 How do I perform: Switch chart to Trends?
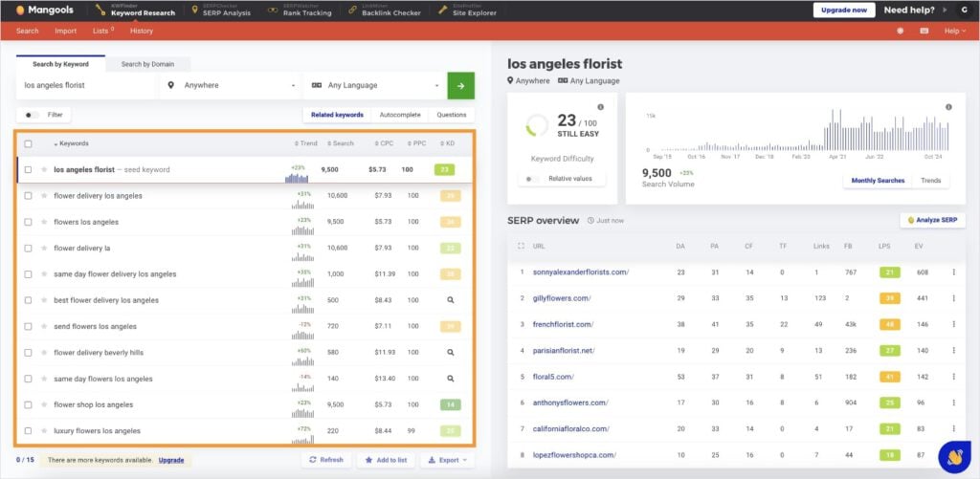click(x=930, y=181)
